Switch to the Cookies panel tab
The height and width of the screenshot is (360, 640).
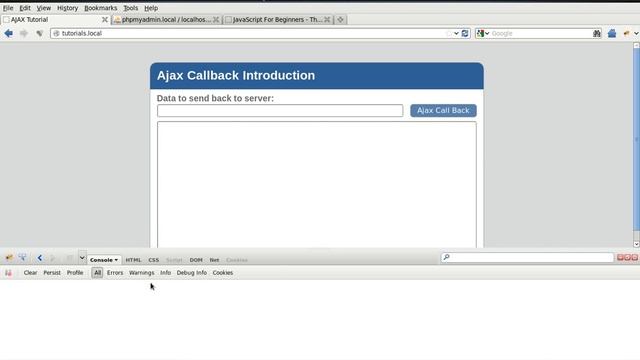[237, 260]
